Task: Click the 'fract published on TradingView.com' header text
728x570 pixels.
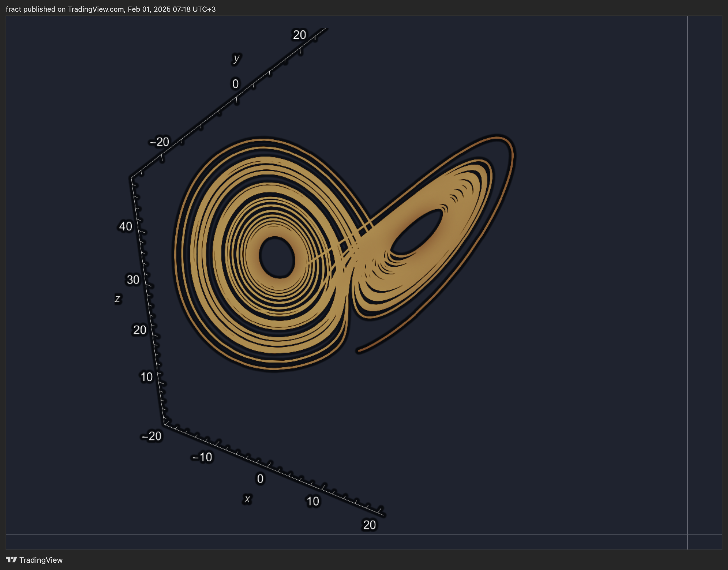Action: [x=110, y=9]
